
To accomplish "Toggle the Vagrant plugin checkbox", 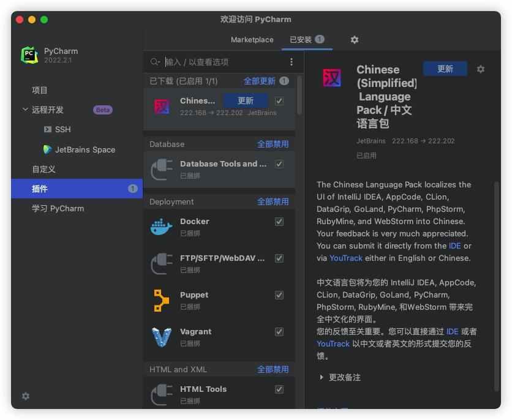I will 279,332.
